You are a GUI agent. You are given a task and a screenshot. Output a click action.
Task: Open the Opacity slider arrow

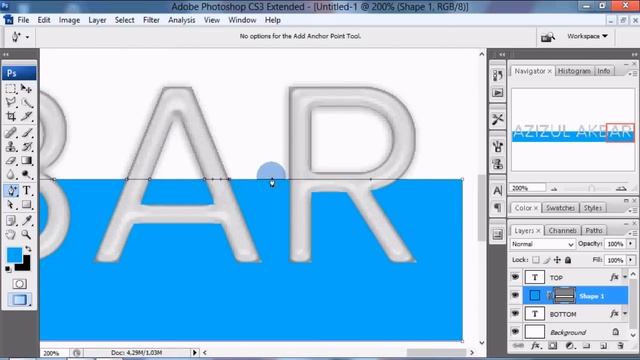(631, 244)
